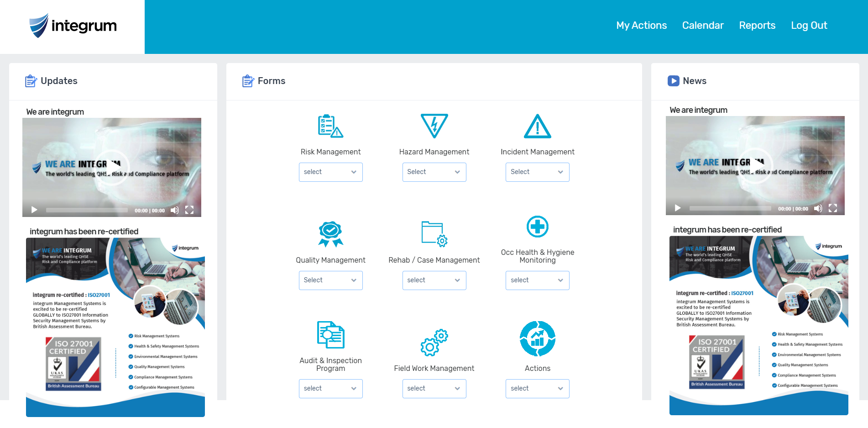Open Reports in the top navigation
The height and width of the screenshot is (428, 868).
pos(757,26)
